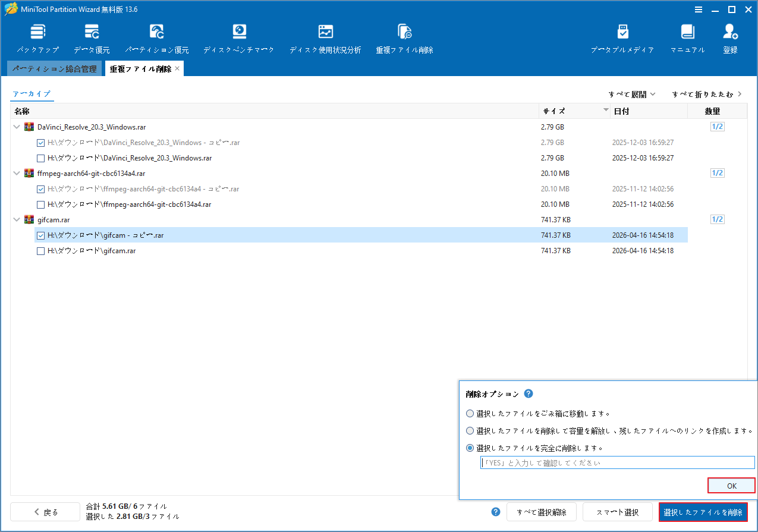The height and width of the screenshot is (532, 758).
Task: Collapse the DaVinci_Resolve_20.3_Windows.rar group
Action: [17, 127]
